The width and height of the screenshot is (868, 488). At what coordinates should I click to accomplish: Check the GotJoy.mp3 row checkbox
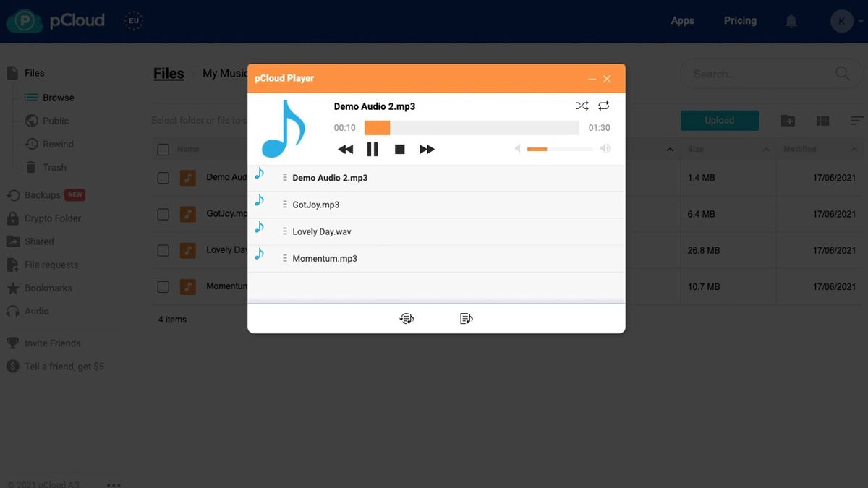163,213
